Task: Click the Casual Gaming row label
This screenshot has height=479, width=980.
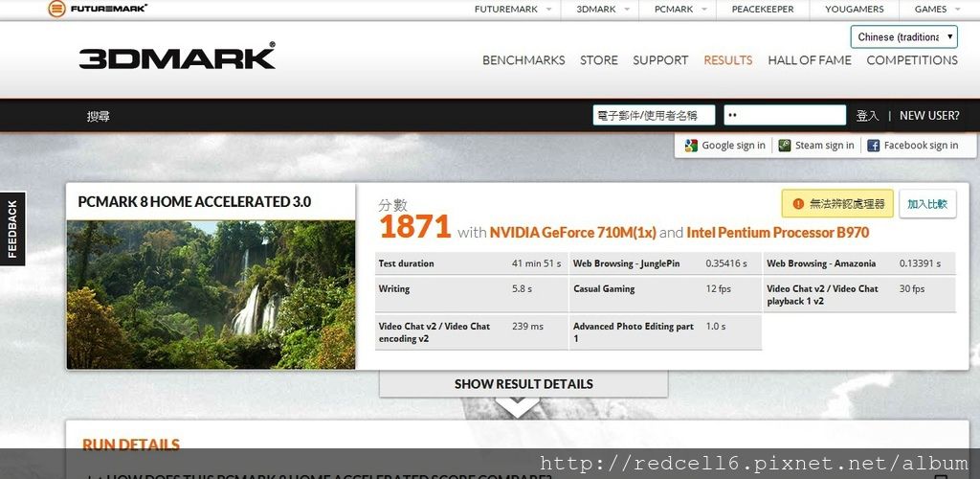Action: point(604,289)
